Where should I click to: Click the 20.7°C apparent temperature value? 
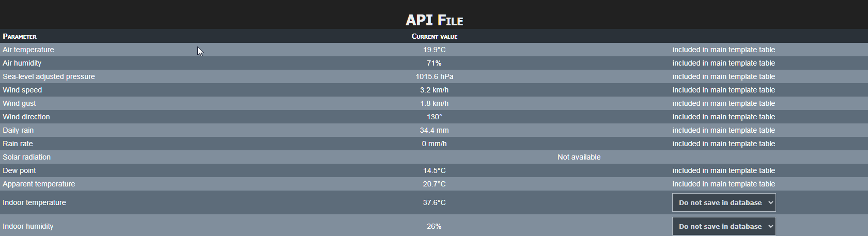point(434,184)
